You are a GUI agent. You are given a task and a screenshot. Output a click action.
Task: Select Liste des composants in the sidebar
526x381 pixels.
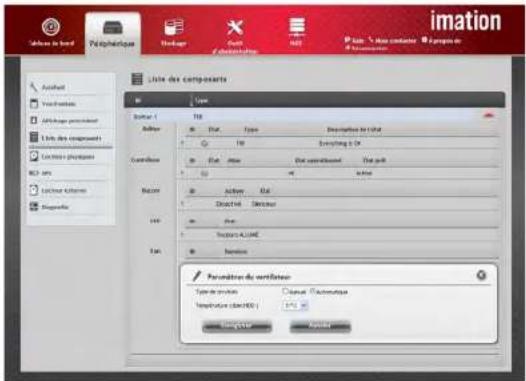(71, 138)
